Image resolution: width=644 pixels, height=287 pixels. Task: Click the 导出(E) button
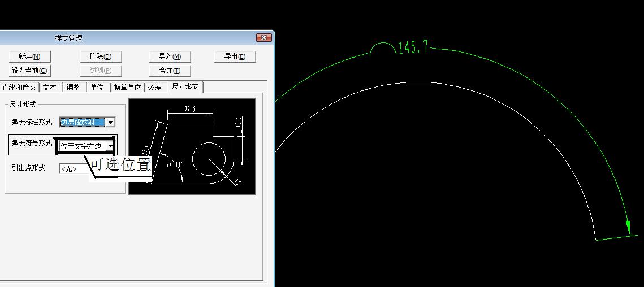pyautogui.click(x=235, y=56)
